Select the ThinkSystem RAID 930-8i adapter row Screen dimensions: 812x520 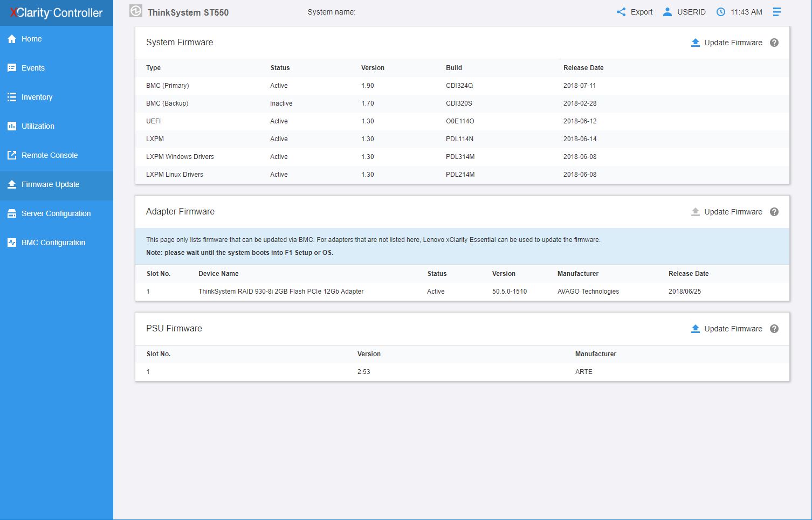click(281, 292)
